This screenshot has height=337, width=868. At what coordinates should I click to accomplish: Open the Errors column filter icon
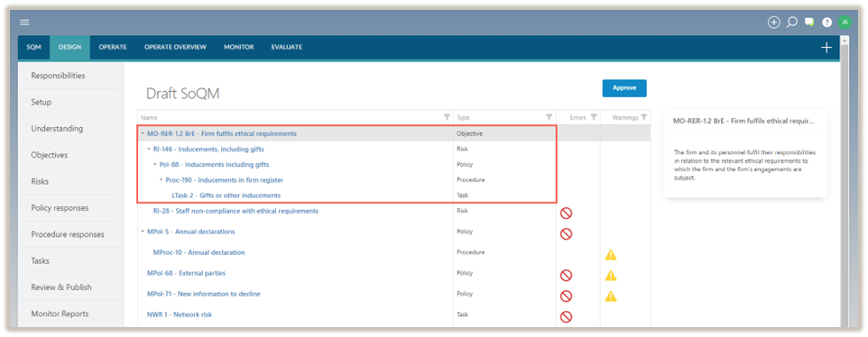[594, 117]
